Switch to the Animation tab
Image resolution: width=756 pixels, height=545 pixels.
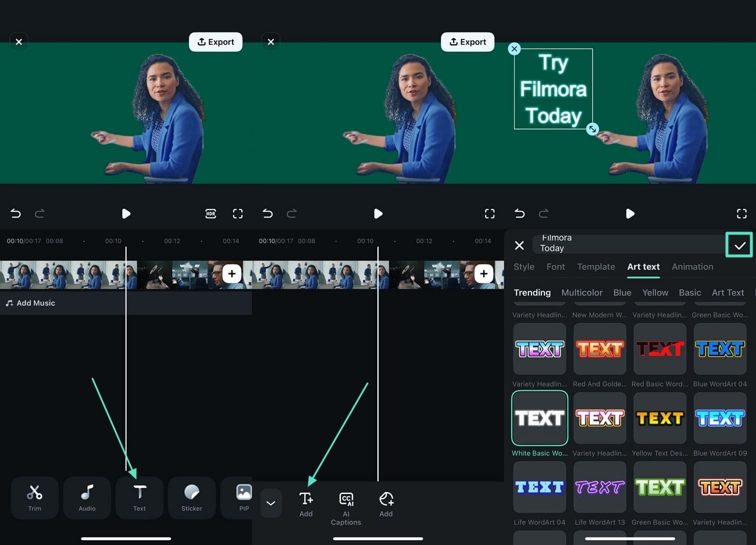coord(692,266)
